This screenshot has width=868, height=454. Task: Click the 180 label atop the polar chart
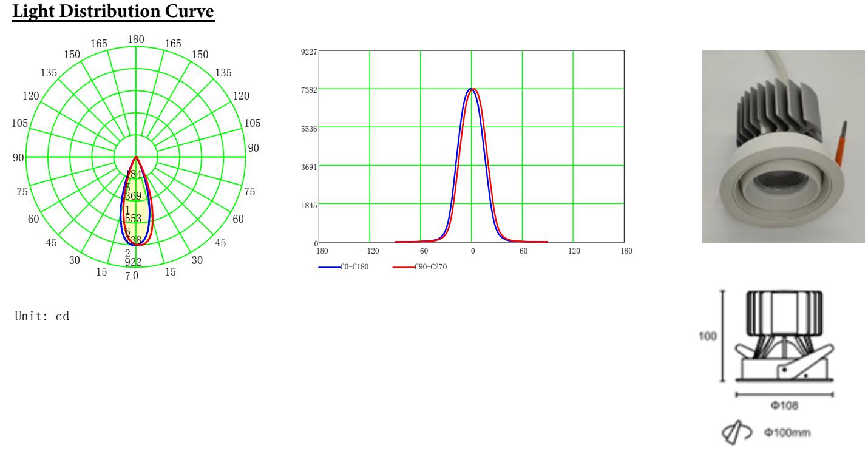[x=135, y=39]
